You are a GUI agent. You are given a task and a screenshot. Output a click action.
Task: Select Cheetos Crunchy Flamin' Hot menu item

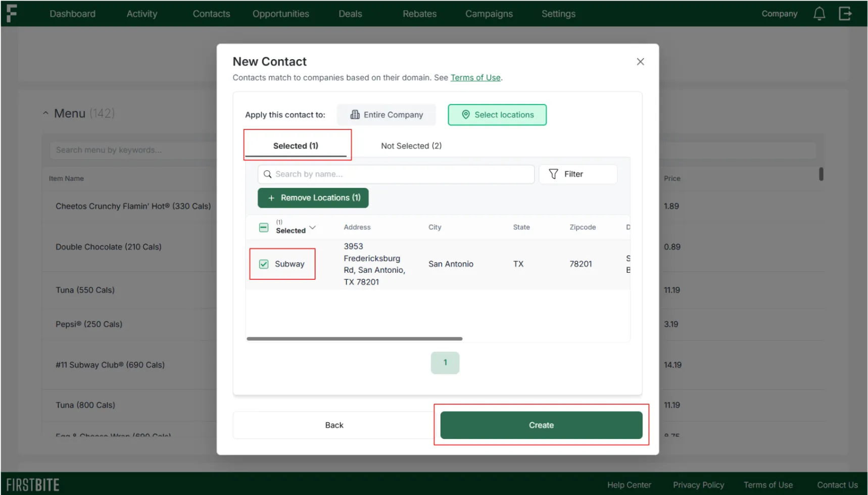[133, 206]
